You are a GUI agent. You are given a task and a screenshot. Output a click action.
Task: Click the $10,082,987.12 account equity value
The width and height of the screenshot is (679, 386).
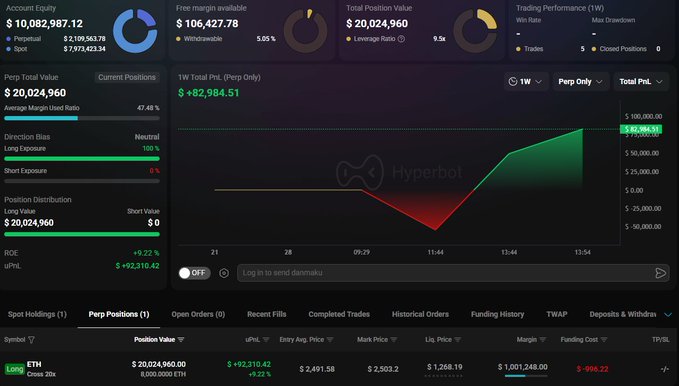(44, 23)
